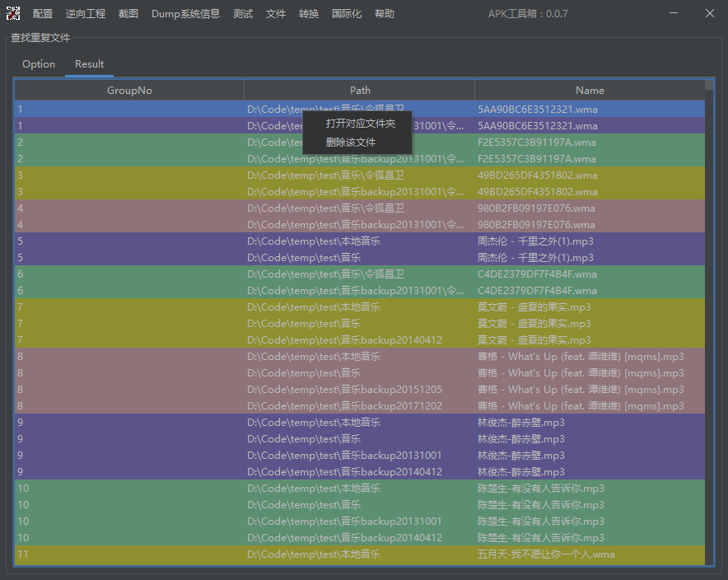Screen dimensions: 728x580
Task: Switch to the Option tab
Action: click(x=38, y=63)
